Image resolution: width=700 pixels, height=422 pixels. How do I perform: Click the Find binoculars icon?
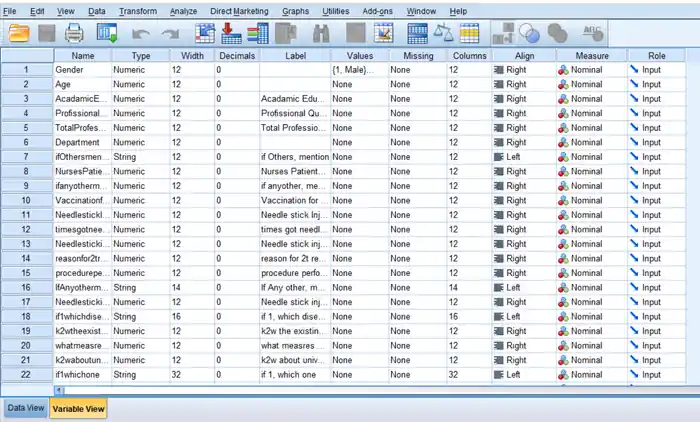[x=321, y=33]
